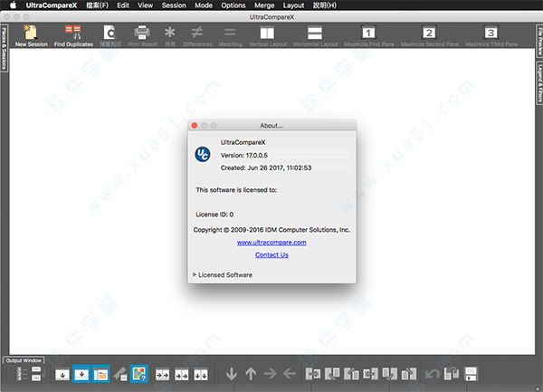Viewport: 543px width, 392px height.
Task: Open the Mode menu
Action: (204, 5)
